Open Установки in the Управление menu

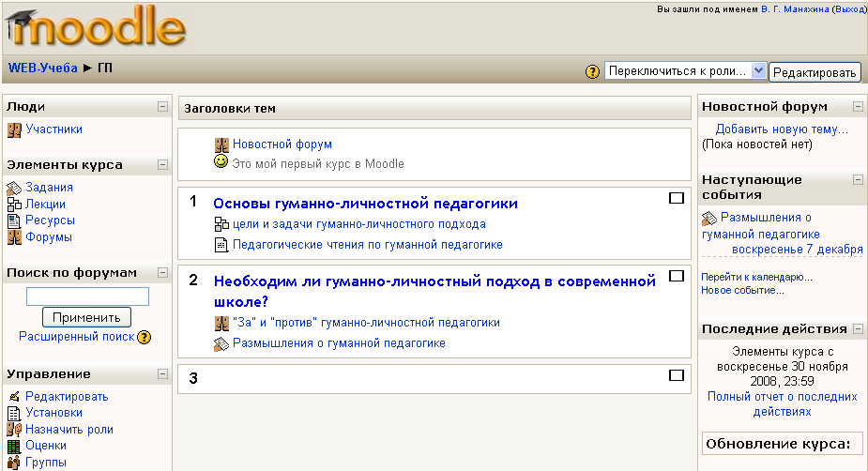pyautogui.click(x=53, y=413)
